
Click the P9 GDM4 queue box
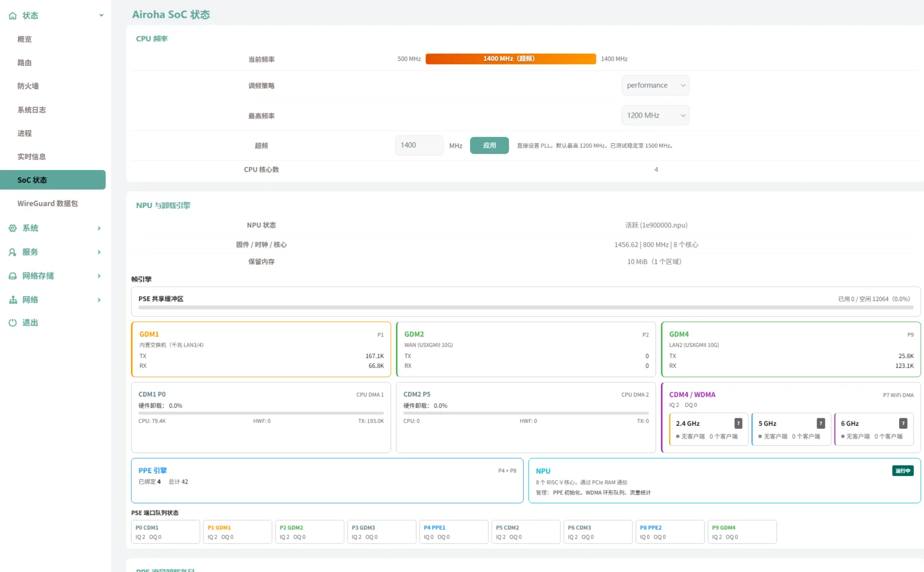pos(742,532)
